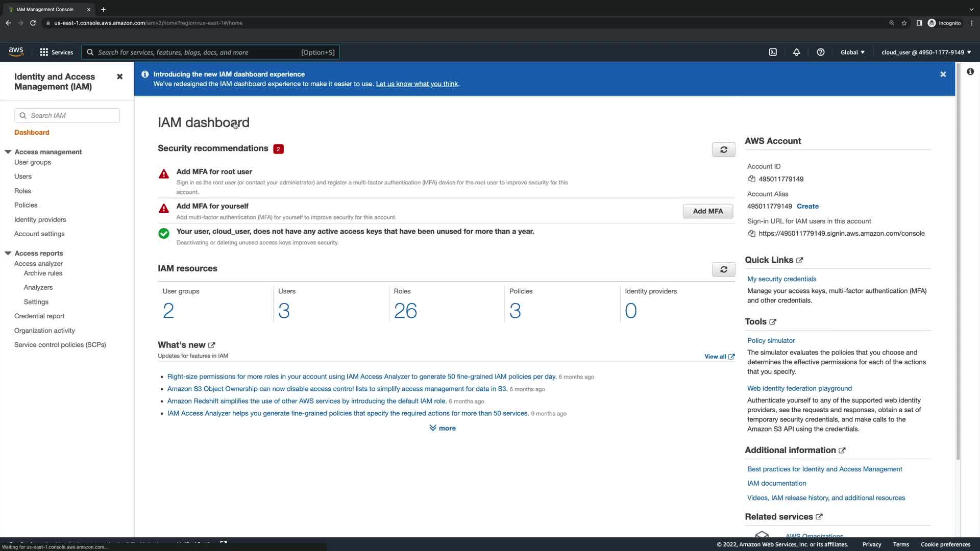Open the notifications bell
980x551 pixels.
click(x=796, y=52)
